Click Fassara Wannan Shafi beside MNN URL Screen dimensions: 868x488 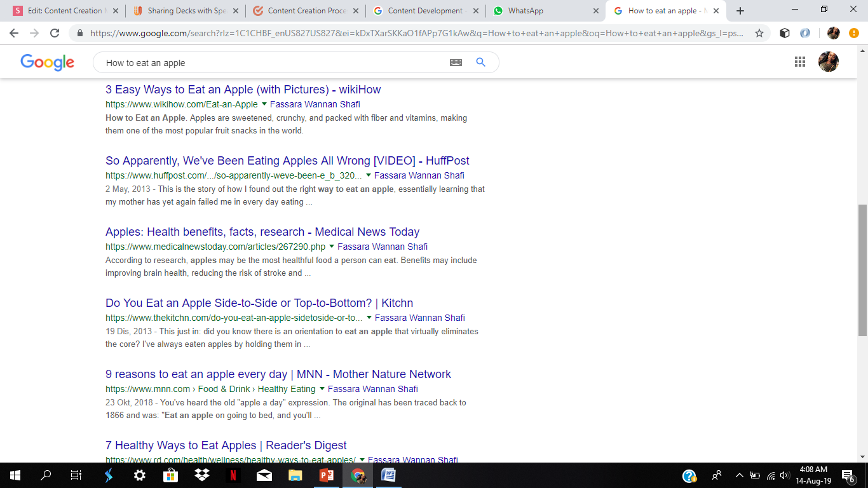[373, 389]
